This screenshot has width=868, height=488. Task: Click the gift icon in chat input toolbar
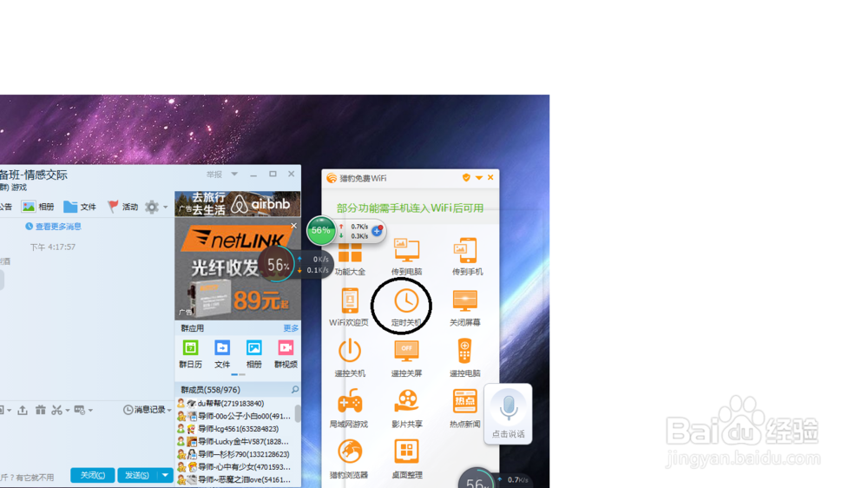pyautogui.click(x=41, y=410)
